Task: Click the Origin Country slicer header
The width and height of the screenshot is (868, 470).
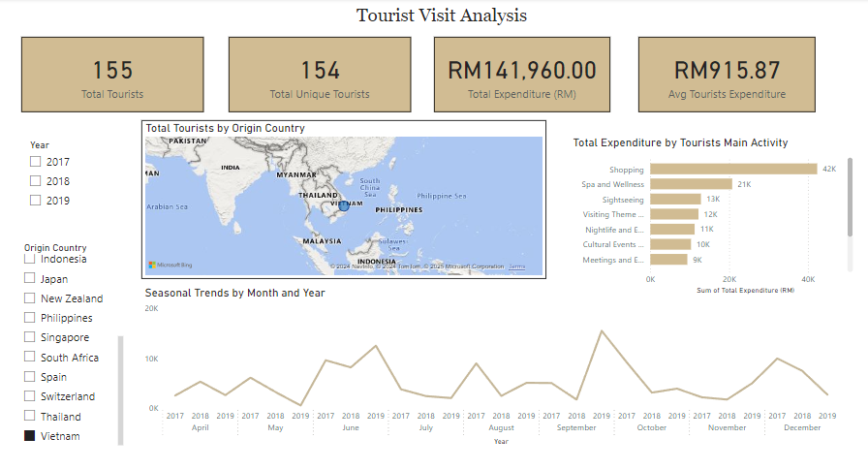Action: (x=55, y=247)
